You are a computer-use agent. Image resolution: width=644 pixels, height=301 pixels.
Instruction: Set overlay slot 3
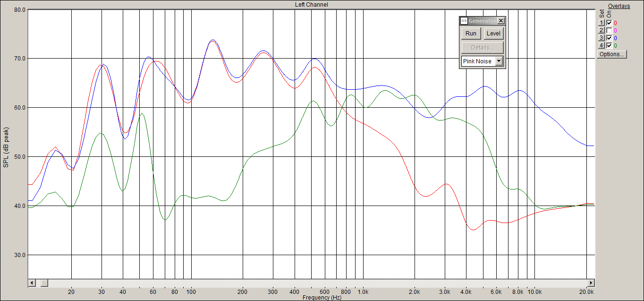coord(602,38)
